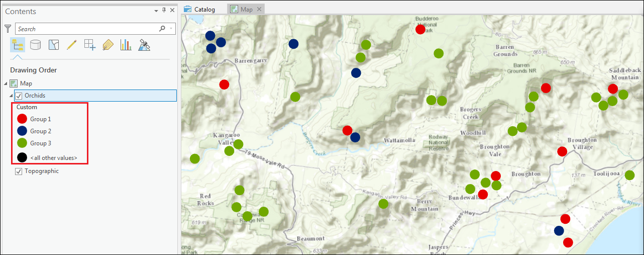The width and height of the screenshot is (644, 255).
Task: Select List By Snapping icon
Action: (89, 45)
